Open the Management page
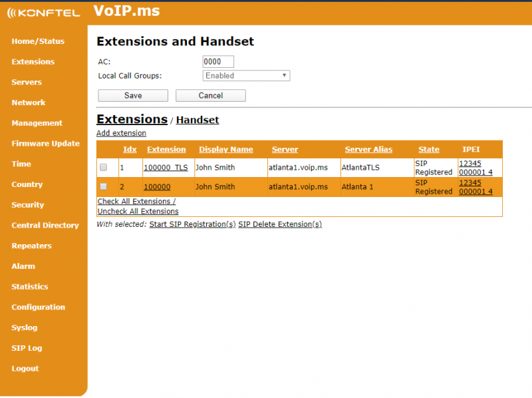The height and width of the screenshot is (398, 532). point(37,123)
